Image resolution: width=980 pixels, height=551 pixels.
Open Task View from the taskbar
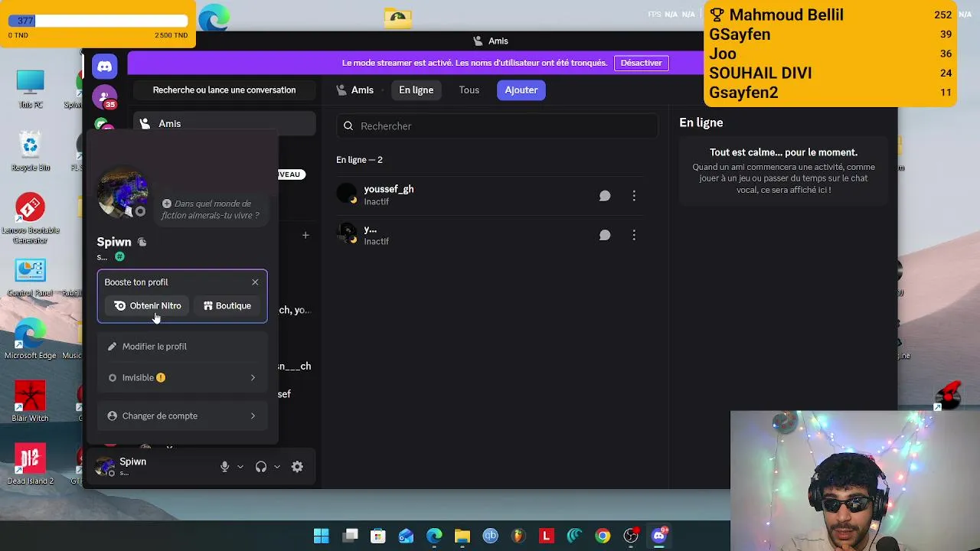[350, 536]
